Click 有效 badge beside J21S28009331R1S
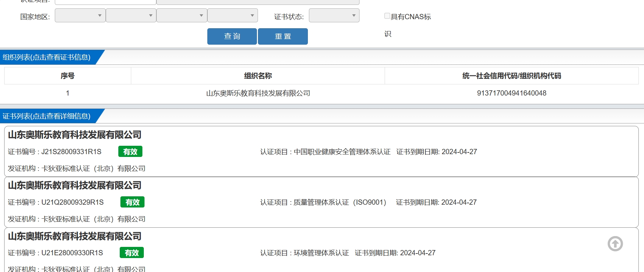Screen dimensions: 644x272 tap(130, 152)
